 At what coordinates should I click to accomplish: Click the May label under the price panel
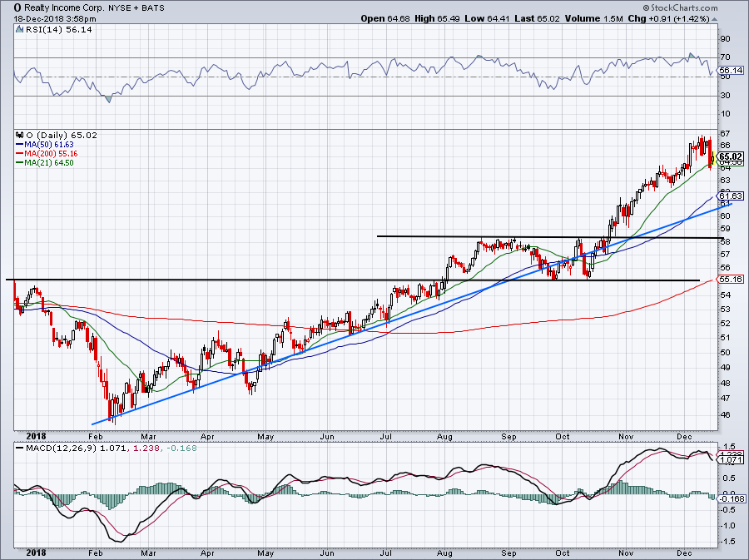265,436
